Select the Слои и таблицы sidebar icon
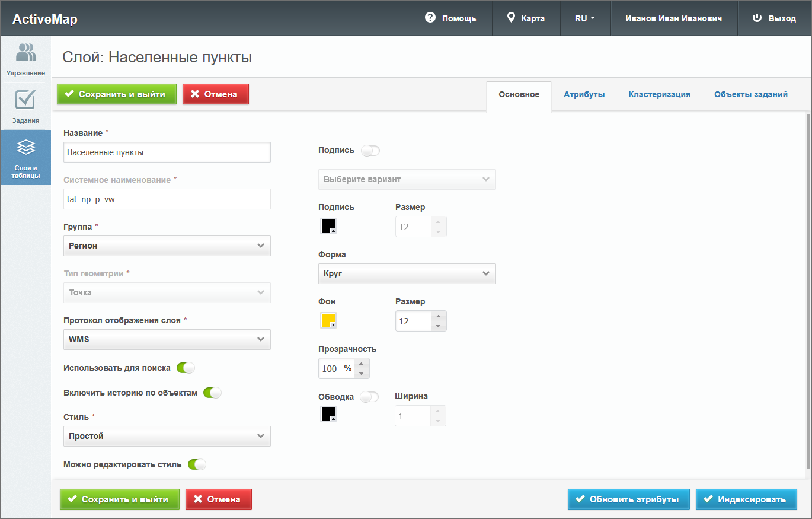Viewport: 812px width, 519px height. [25, 158]
